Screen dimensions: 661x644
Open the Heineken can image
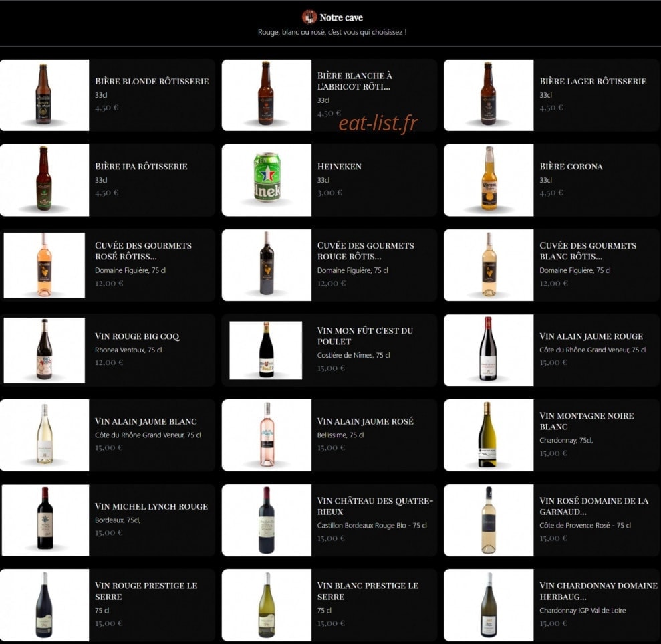click(267, 180)
